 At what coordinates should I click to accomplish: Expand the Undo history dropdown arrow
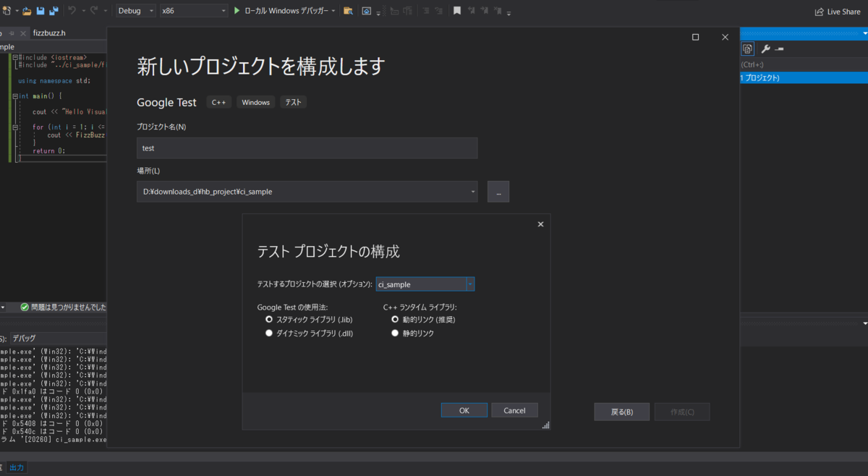pyautogui.click(x=83, y=12)
